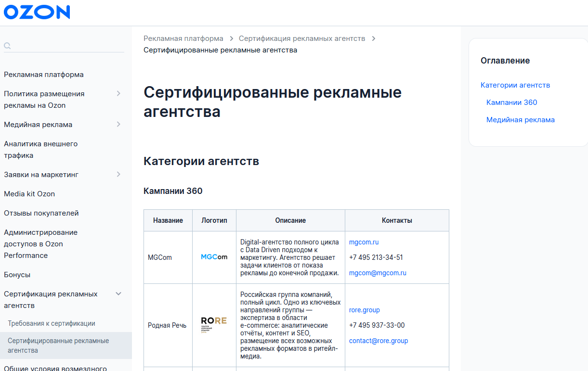Expand Заявки на маркетинг section
Image resolution: width=588 pixels, height=371 pixels.
[118, 175]
